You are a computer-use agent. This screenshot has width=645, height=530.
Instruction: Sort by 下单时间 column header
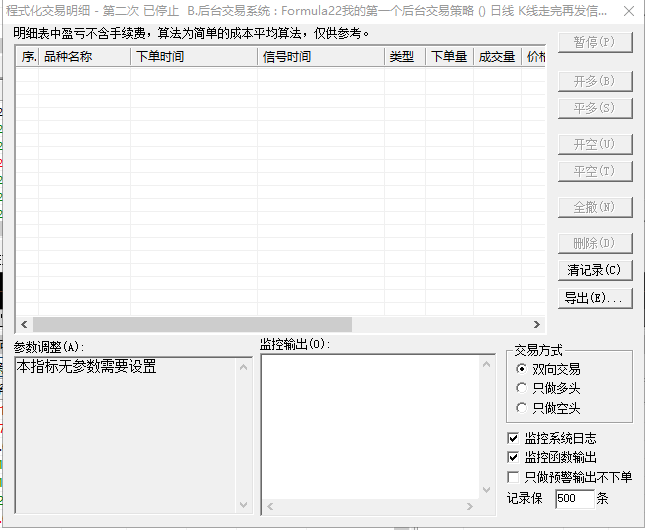[194, 57]
